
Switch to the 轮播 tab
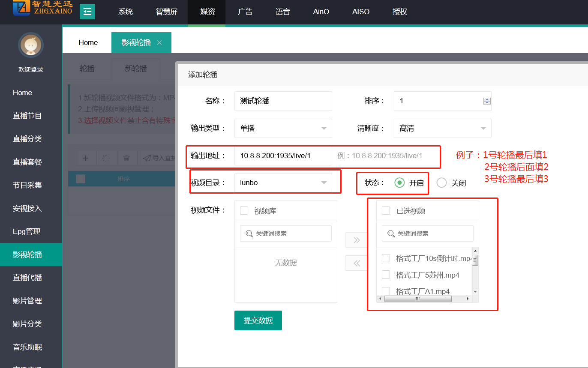pyautogui.click(x=87, y=69)
